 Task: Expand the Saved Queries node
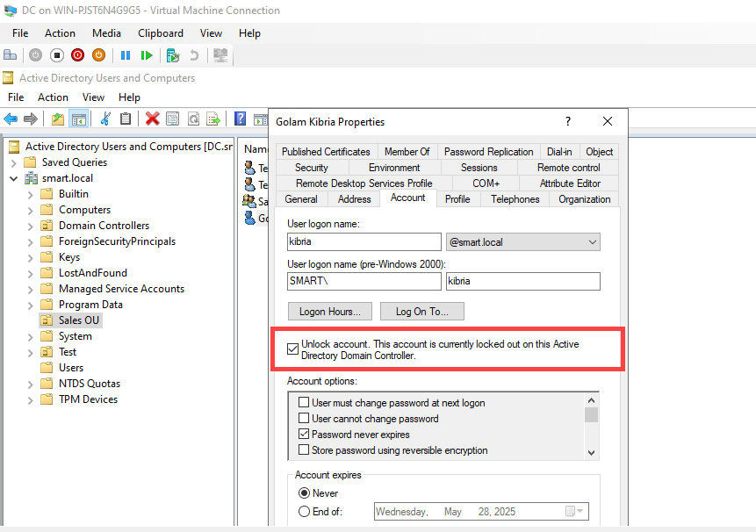click(14, 163)
